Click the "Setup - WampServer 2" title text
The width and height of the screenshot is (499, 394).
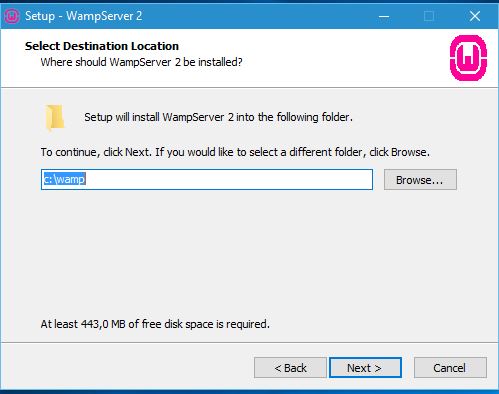pos(84,16)
